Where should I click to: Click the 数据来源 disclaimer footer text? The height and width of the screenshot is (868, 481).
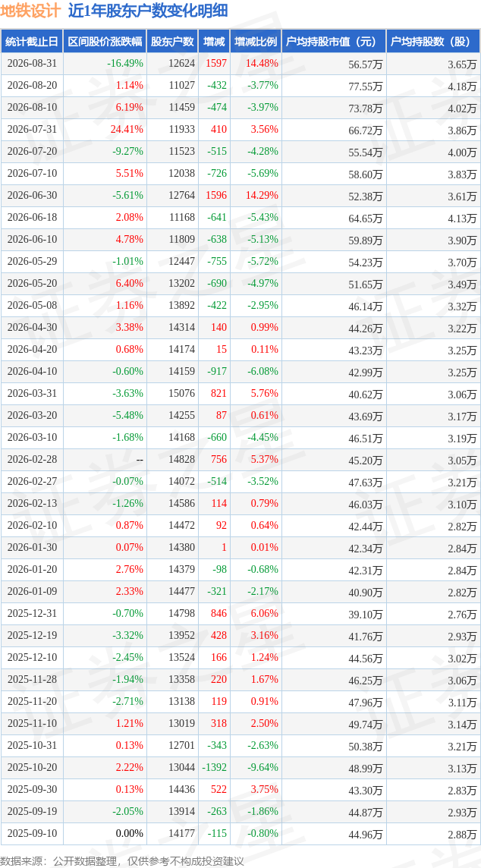(122, 861)
